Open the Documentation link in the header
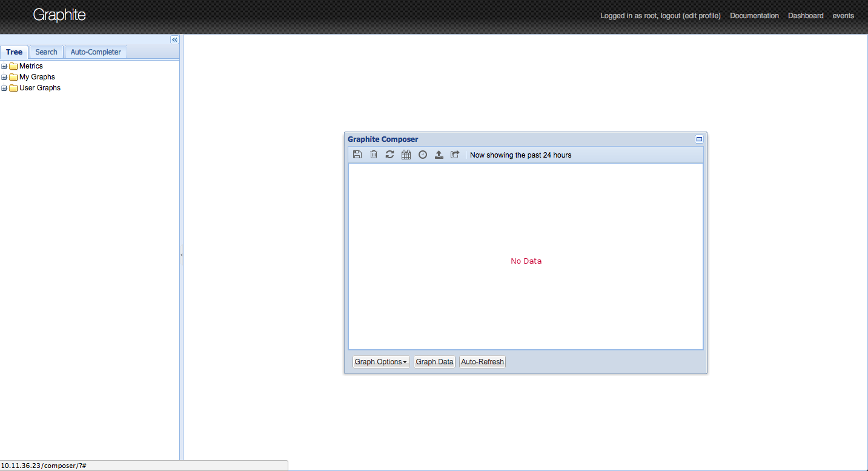This screenshot has width=868, height=471. click(754, 16)
